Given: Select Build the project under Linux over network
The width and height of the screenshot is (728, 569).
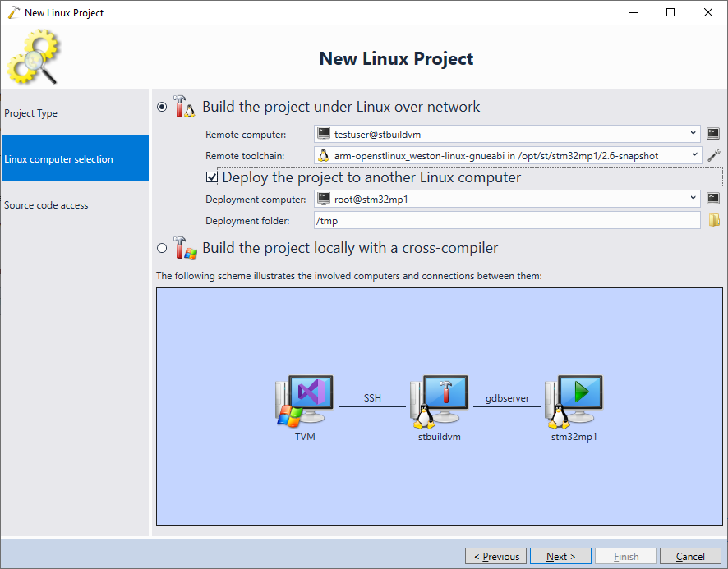Looking at the screenshot, I should (162, 107).
